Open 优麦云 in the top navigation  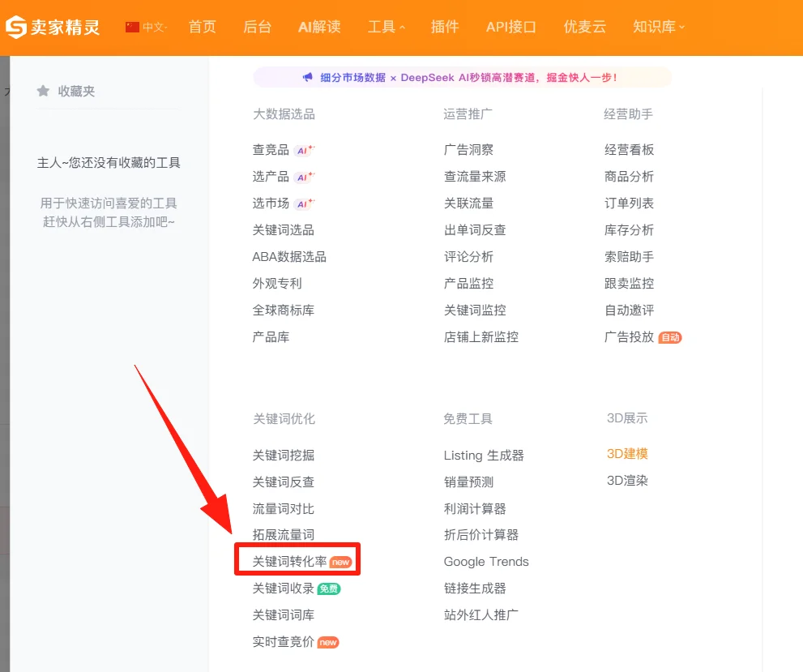585,27
